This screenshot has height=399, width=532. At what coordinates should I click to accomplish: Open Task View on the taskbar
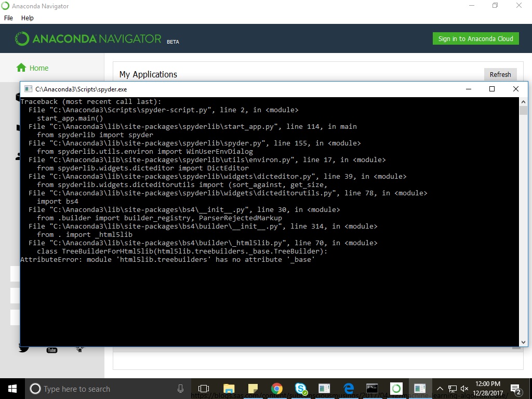[x=203, y=388]
